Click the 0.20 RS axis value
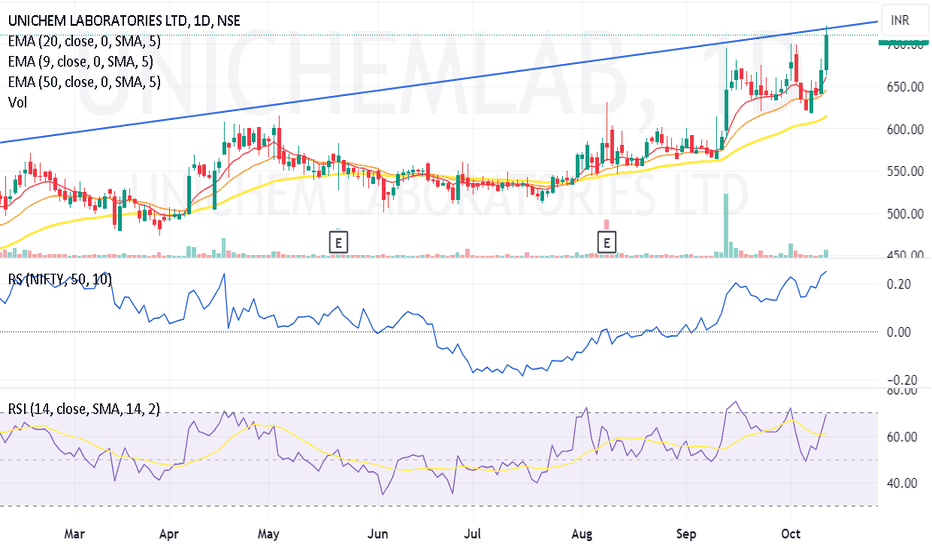932x550 pixels. [899, 284]
